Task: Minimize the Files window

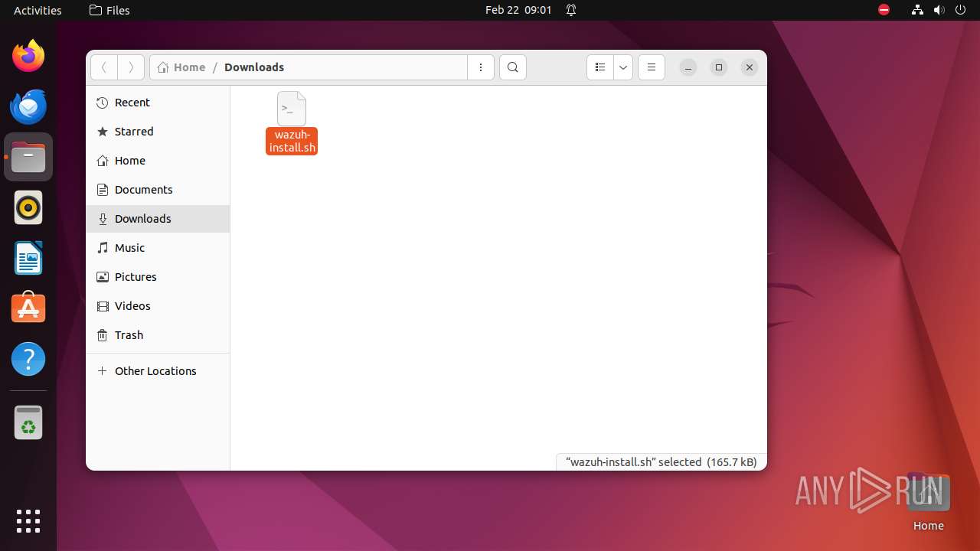Action: [688, 67]
